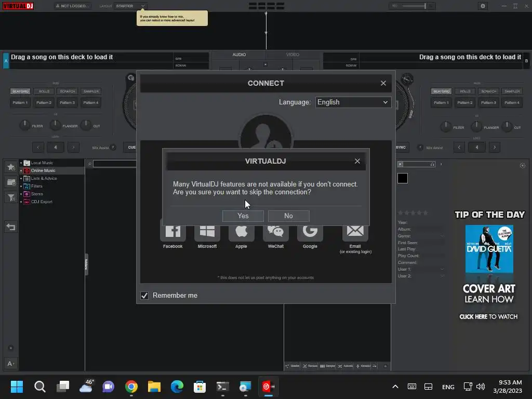Click the right deck CUT knob
The height and width of the screenshot is (399, 532).
[x=507, y=127]
